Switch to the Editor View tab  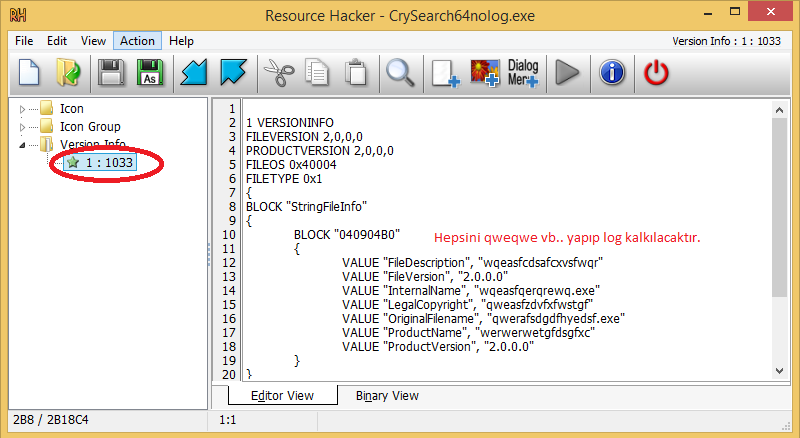(x=282, y=396)
